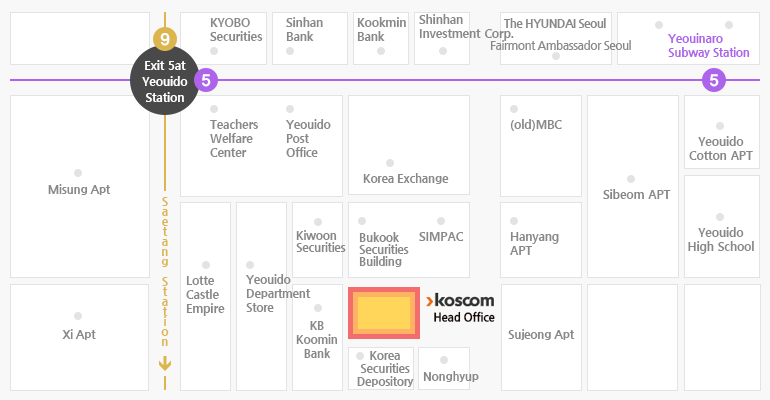Image resolution: width=770 pixels, height=400 pixels.
Task: Select the Exit 5 at Yeouido Station marker
Action: point(165,81)
